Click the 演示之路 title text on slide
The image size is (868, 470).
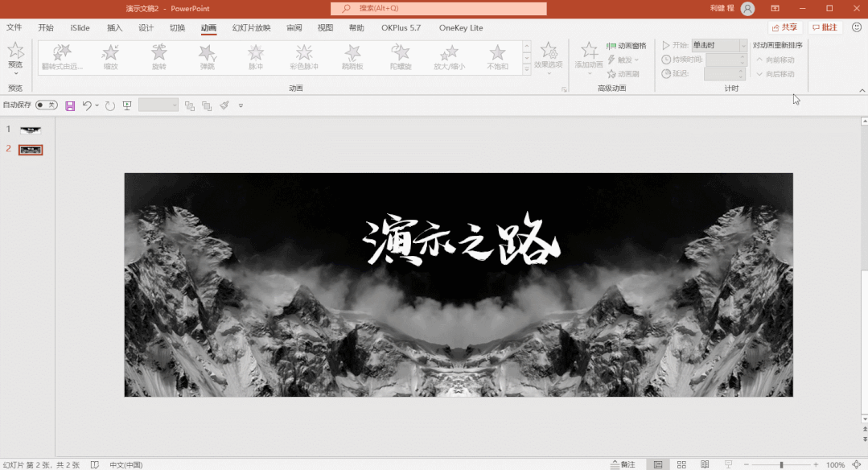(x=461, y=240)
